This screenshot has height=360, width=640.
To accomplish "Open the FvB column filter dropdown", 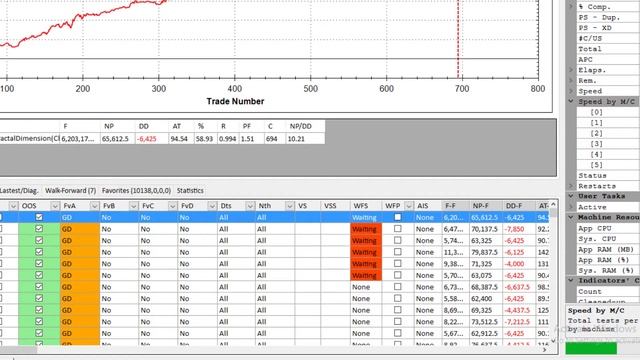I will coord(133,206).
